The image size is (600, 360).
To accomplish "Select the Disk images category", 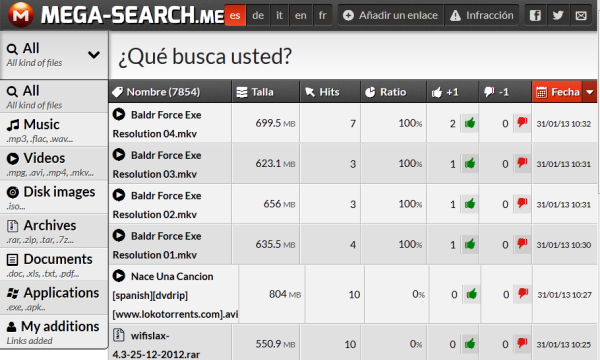I will [x=54, y=197].
